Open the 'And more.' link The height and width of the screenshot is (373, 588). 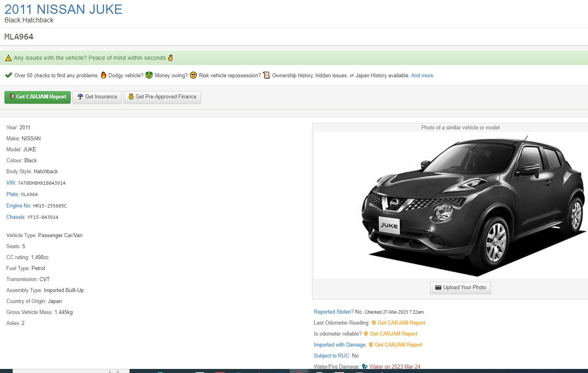point(422,76)
